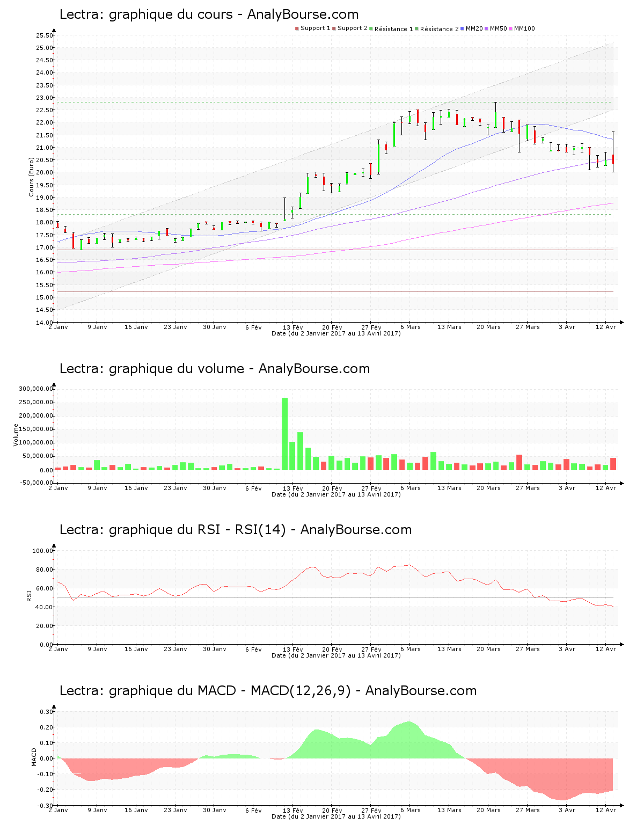Image resolution: width=644 pixels, height=832 pixels.
Task: Click the Support 1 legend color marker
Action: point(297,28)
